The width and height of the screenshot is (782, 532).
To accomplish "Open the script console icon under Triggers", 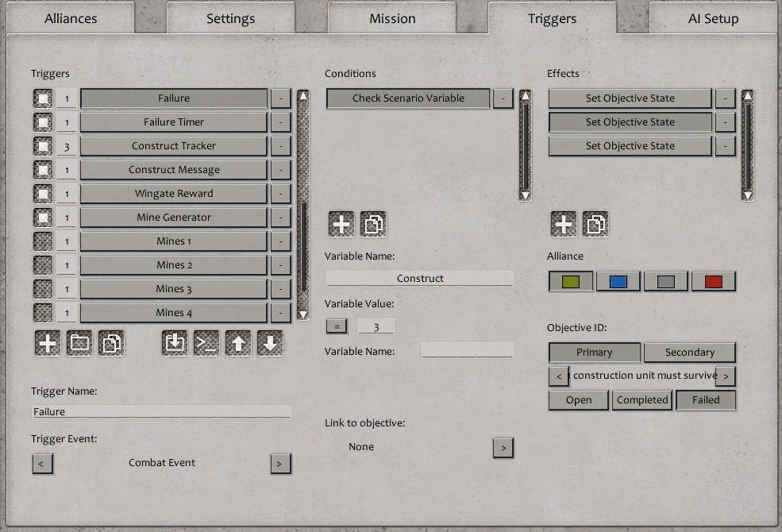I will pyautogui.click(x=206, y=343).
